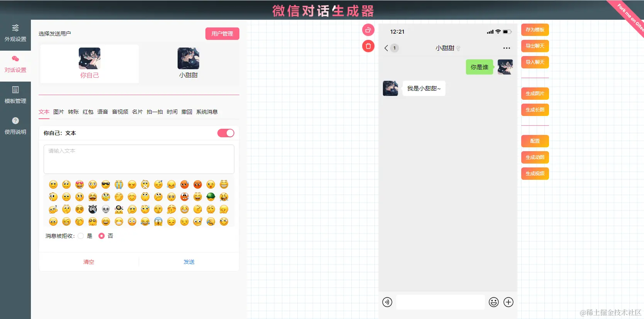The image size is (644, 319).
Task: Click the 小甜甜 chat title
Action: [x=445, y=48]
